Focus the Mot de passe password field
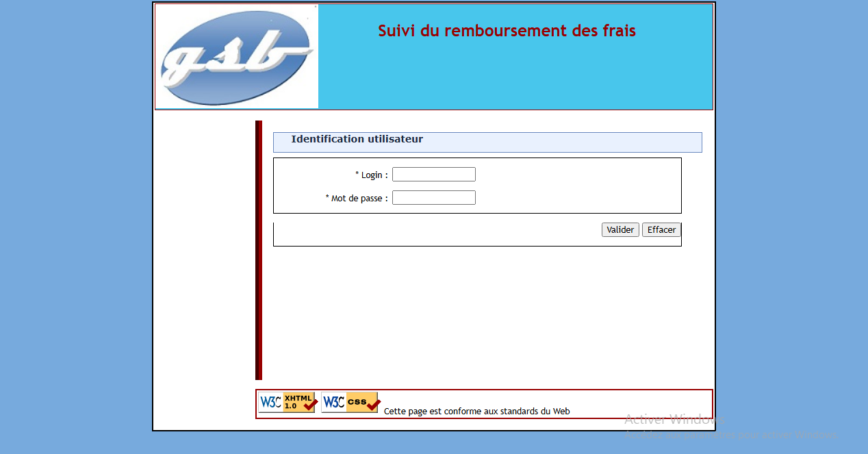The height and width of the screenshot is (454, 868). pos(433,198)
